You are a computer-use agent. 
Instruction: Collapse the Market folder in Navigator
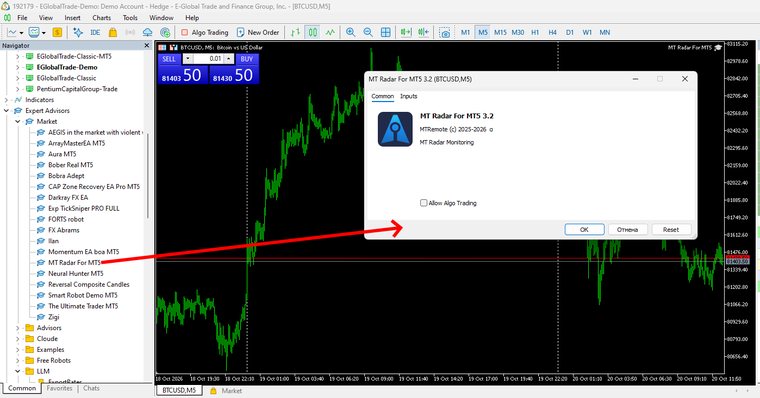point(18,122)
